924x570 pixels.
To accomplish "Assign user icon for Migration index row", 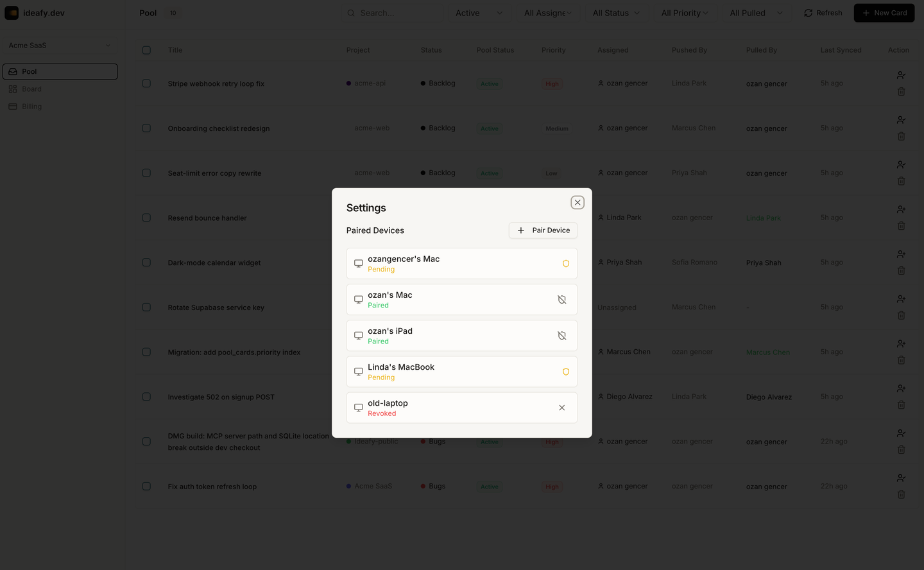I will [901, 344].
